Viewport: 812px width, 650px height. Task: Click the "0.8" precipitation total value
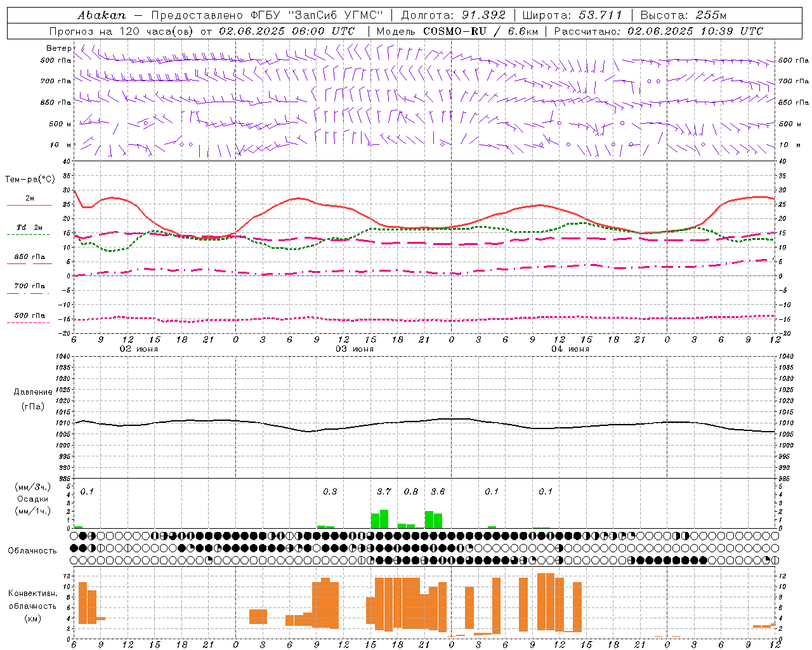[411, 491]
